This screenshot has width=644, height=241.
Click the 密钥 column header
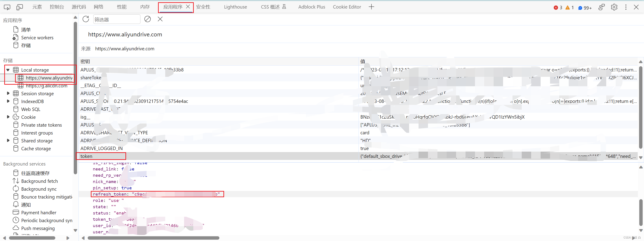click(x=219, y=62)
